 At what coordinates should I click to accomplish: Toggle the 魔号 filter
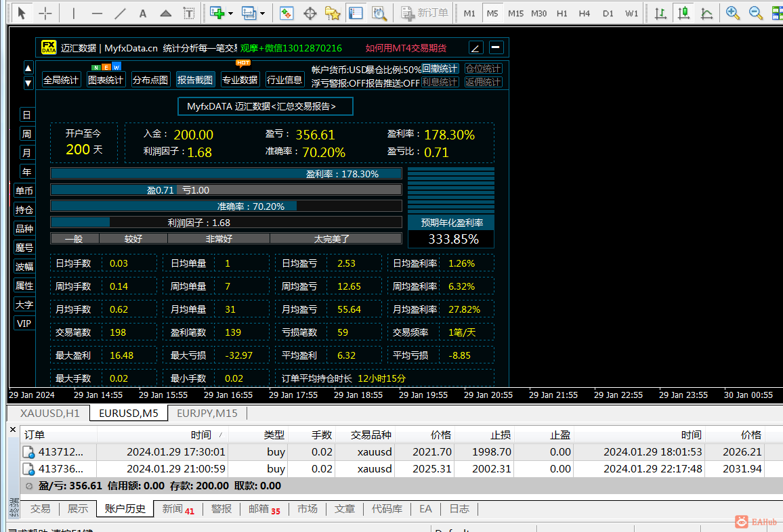point(24,248)
